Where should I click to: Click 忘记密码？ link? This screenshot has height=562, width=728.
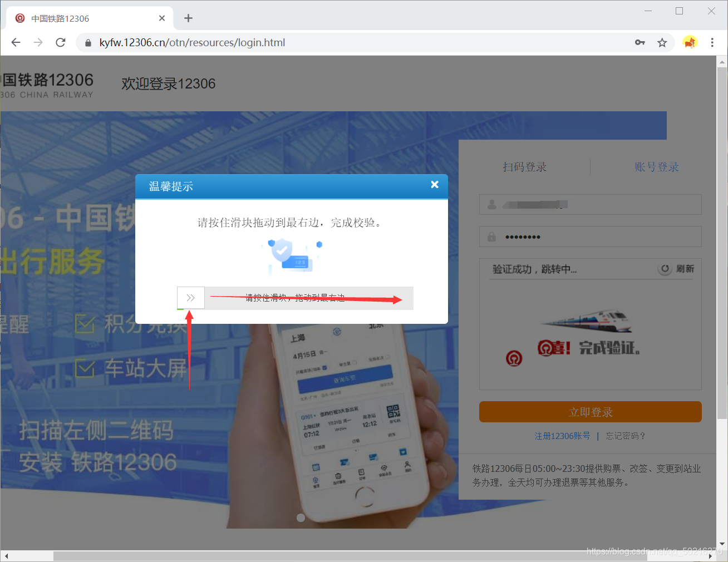pos(626,436)
